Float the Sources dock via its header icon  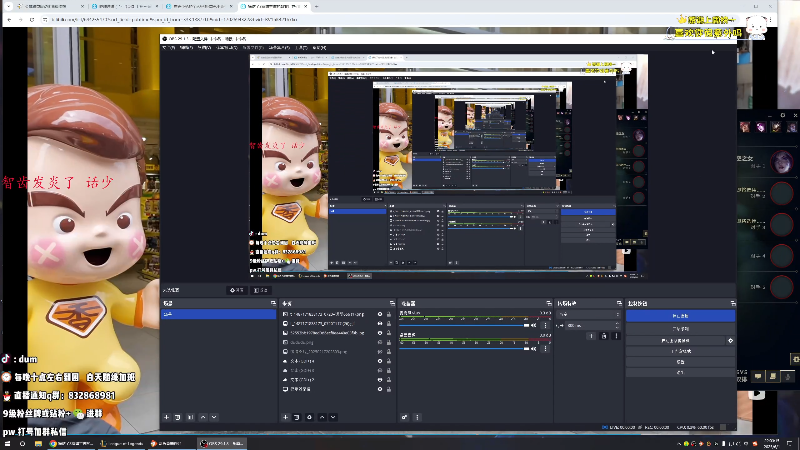coord(392,304)
